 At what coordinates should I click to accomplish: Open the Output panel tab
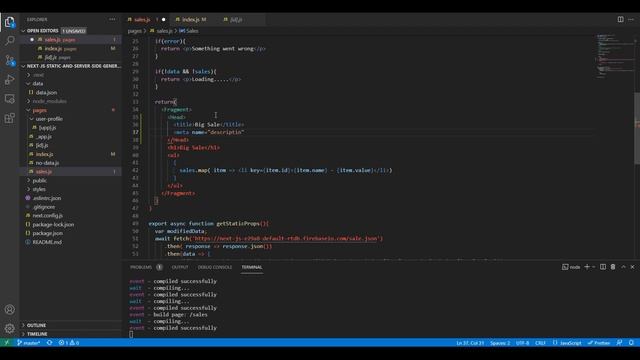point(180,267)
